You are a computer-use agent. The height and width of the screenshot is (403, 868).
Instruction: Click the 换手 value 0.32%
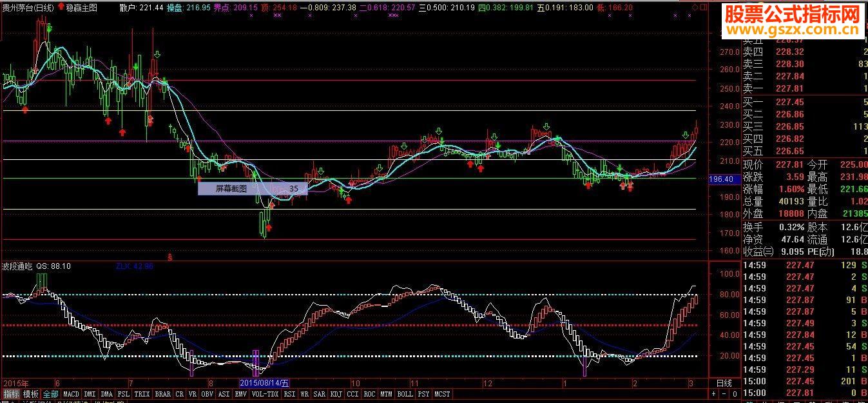(x=791, y=227)
